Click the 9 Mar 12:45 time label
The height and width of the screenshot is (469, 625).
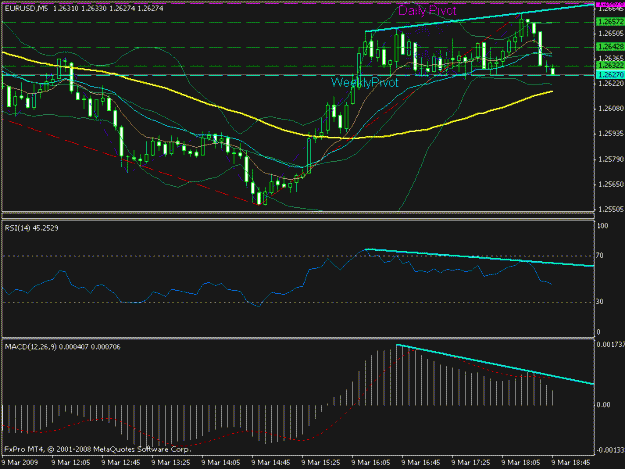coord(121,463)
